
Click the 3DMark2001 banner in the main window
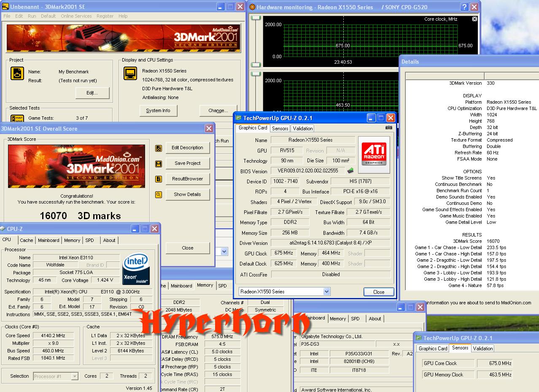(124, 38)
